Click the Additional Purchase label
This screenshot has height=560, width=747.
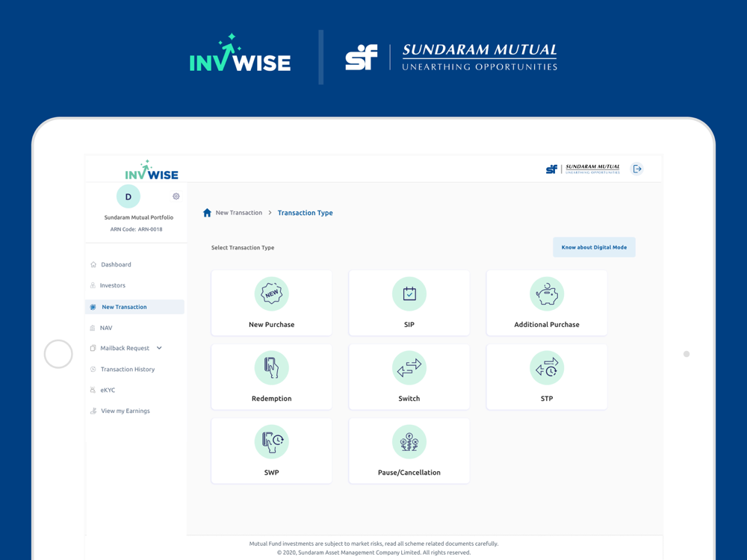click(547, 325)
